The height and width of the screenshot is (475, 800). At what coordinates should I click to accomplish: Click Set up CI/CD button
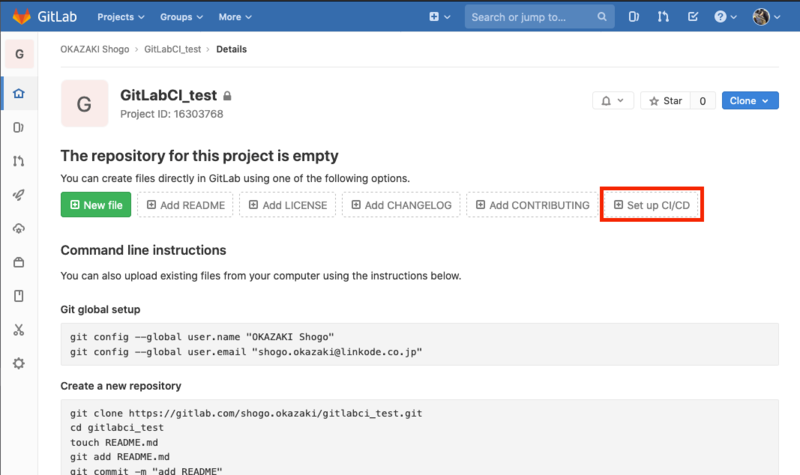[x=652, y=205]
